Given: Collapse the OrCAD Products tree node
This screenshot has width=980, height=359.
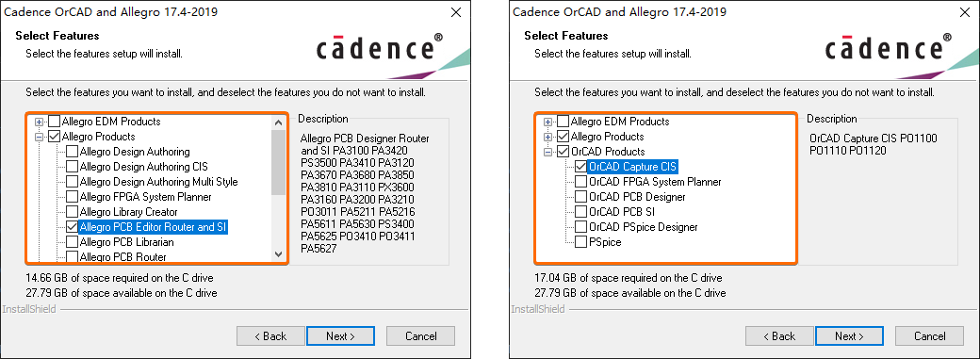Looking at the screenshot, I should point(548,152).
